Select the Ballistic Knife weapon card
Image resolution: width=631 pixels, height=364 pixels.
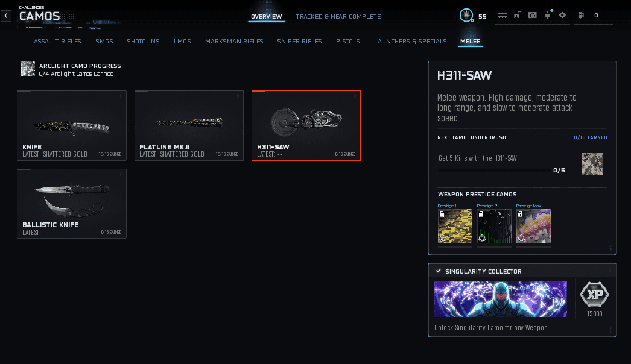pos(72,204)
